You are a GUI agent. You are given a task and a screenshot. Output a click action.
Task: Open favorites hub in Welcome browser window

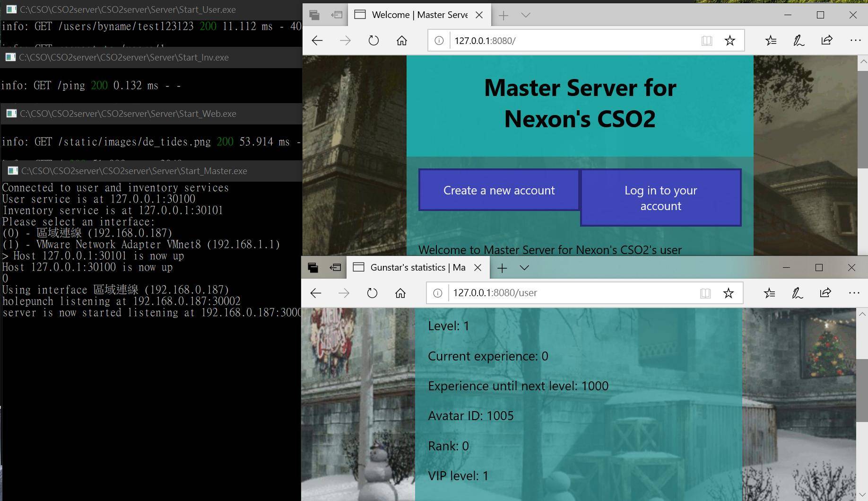[x=771, y=41]
